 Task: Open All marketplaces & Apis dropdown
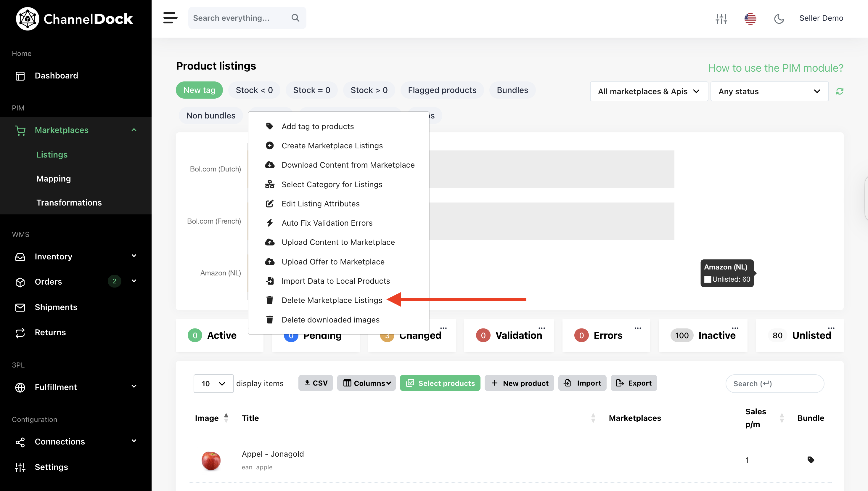pyautogui.click(x=649, y=92)
